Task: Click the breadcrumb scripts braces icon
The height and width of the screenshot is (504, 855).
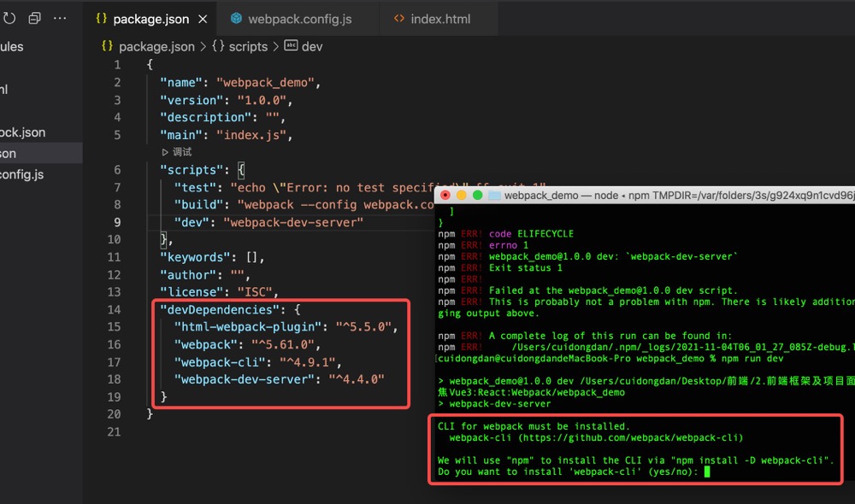Action: click(218, 46)
